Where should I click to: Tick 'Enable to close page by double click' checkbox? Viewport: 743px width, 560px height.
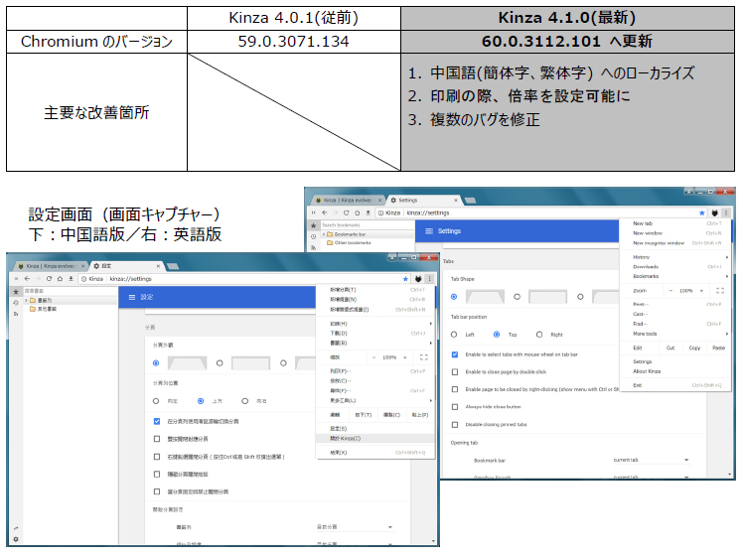tap(455, 372)
